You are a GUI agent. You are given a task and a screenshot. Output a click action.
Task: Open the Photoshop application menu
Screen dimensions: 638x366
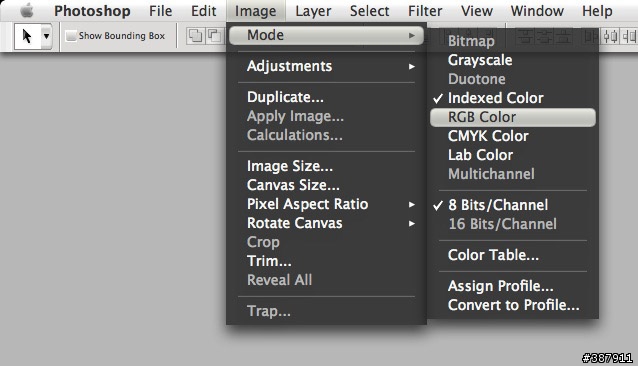[92, 11]
